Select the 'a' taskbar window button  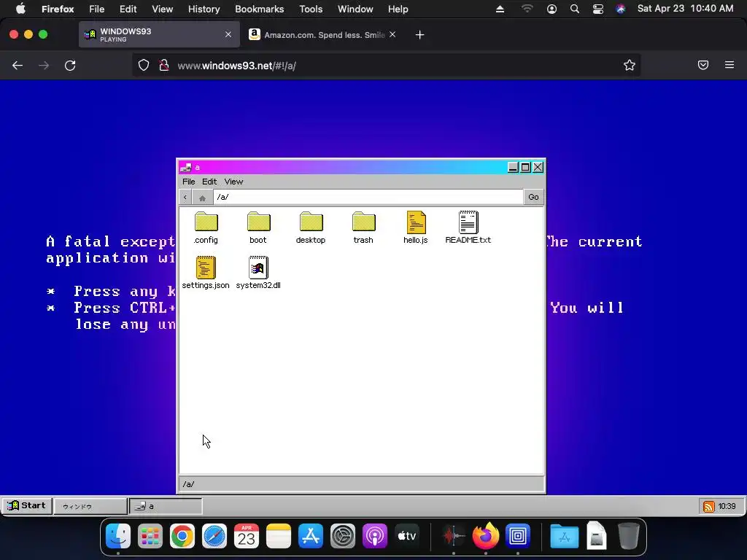tap(166, 506)
